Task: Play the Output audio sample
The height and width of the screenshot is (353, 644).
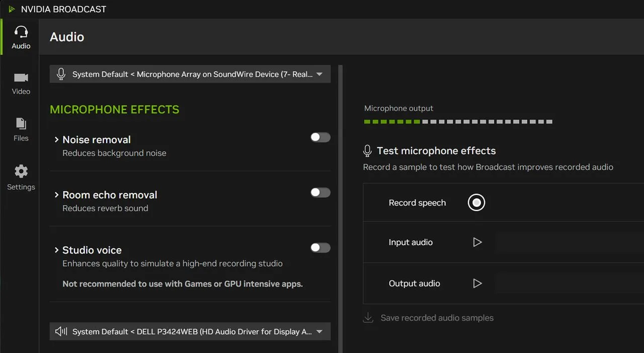Action: (477, 284)
